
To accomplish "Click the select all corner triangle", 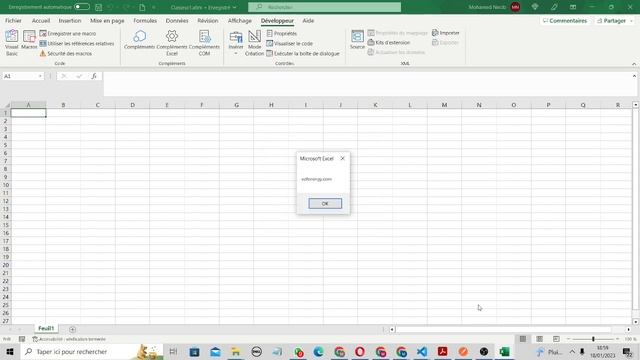I will 7,105.
